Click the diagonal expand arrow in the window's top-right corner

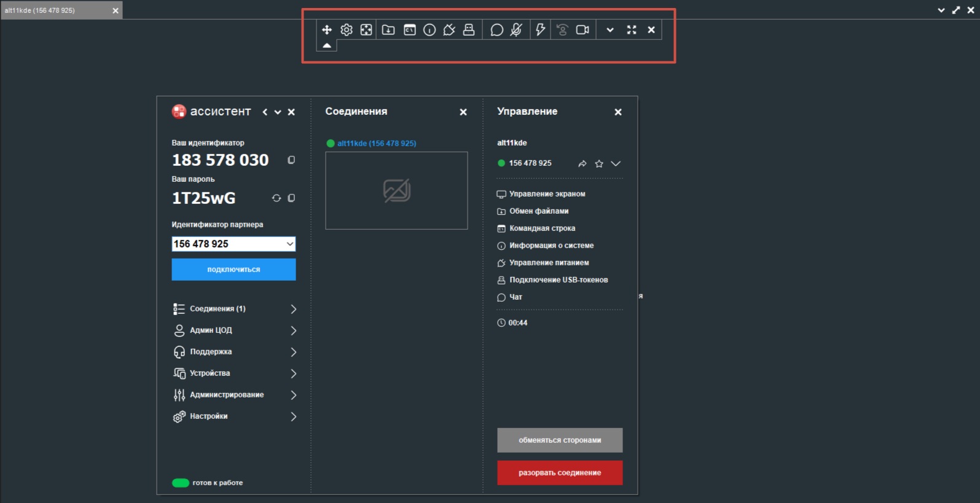click(x=956, y=10)
